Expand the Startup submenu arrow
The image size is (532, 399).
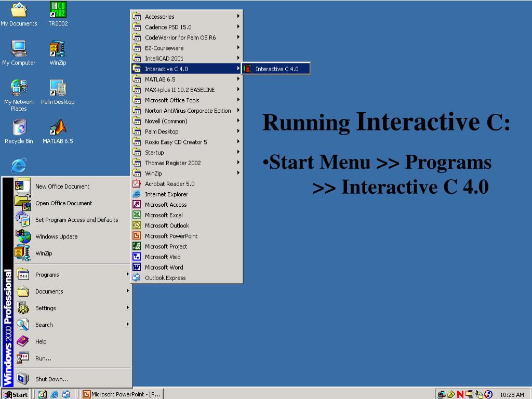(238, 152)
